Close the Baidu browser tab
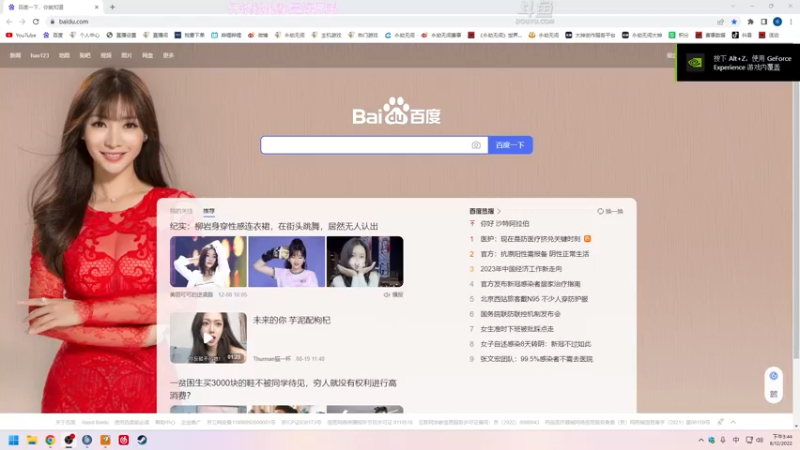Image resolution: width=800 pixels, height=450 pixels. pyautogui.click(x=96, y=7)
